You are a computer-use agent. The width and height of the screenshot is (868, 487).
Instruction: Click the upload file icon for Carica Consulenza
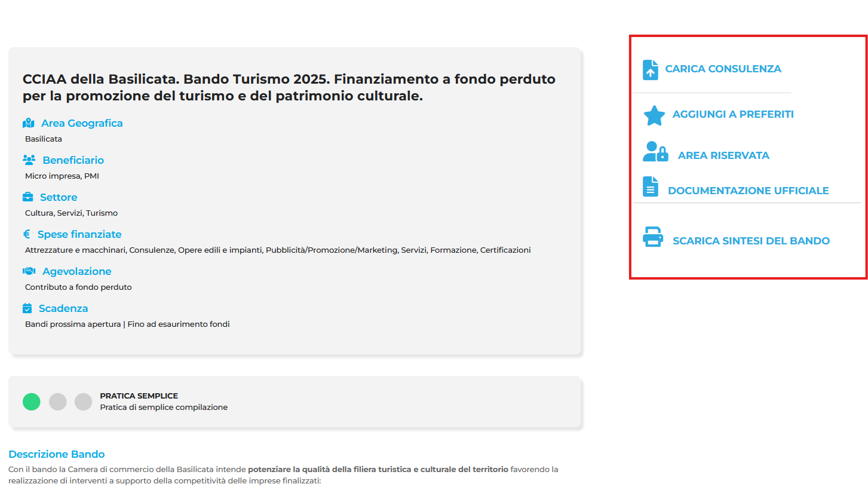coord(650,69)
